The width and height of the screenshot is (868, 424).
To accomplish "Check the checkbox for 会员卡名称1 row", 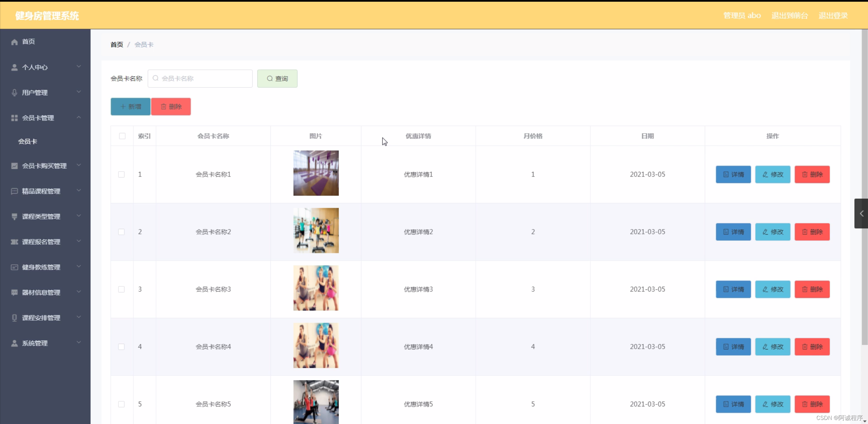I will (x=121, y=174).
